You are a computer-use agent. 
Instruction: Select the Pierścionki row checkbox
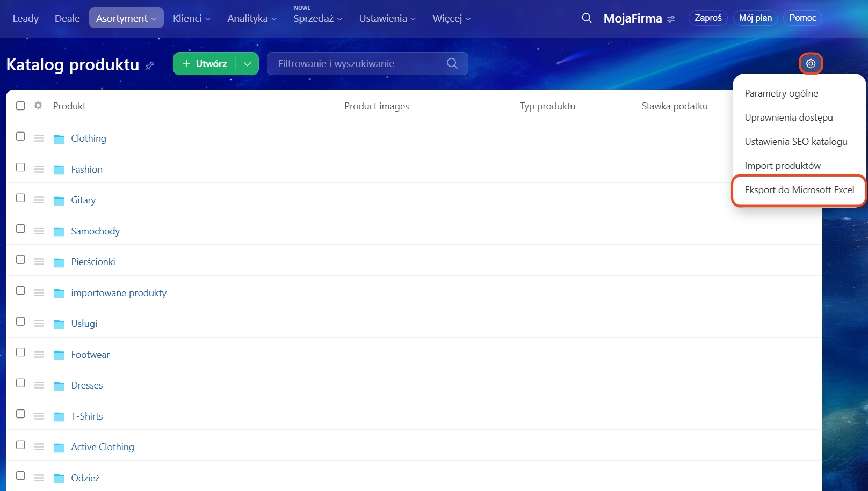pyautogui.click(x=20, y=260)
